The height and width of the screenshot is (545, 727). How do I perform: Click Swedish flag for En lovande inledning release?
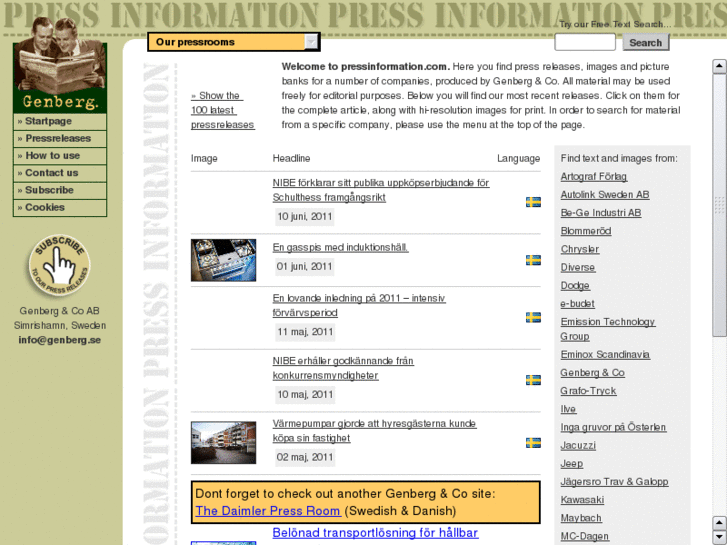point(533,317)
